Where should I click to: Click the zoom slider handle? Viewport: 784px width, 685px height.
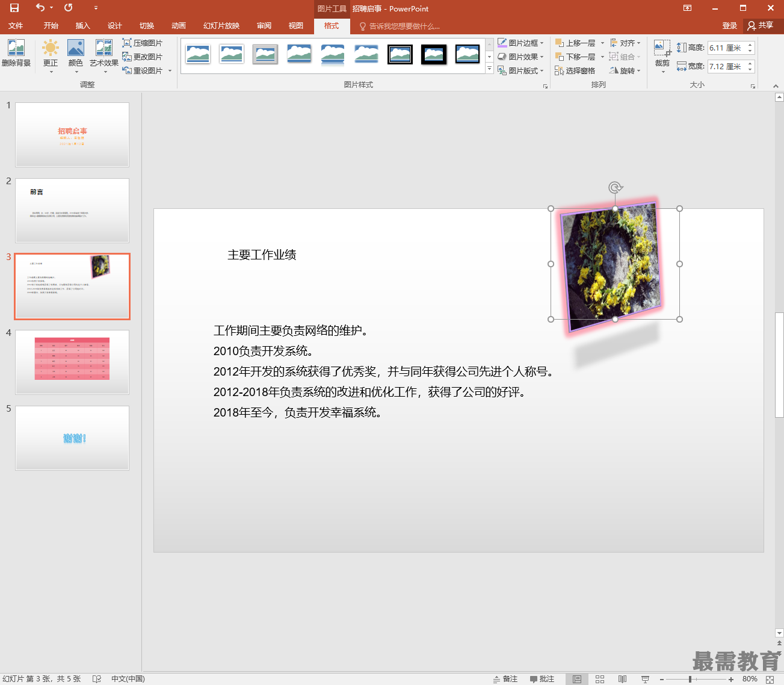pos(690,679)
